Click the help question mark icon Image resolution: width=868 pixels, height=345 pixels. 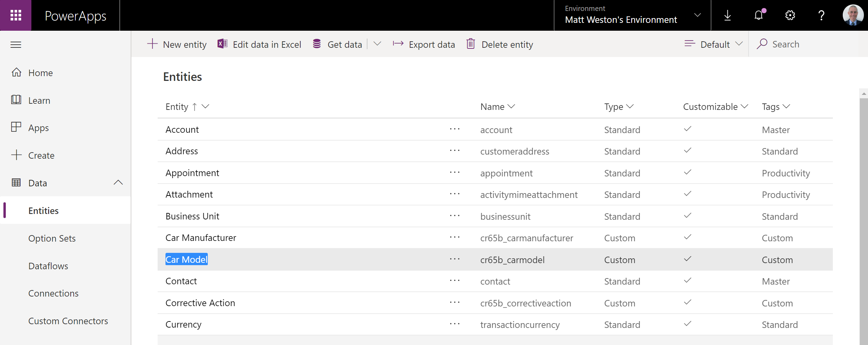pos(821,15)
